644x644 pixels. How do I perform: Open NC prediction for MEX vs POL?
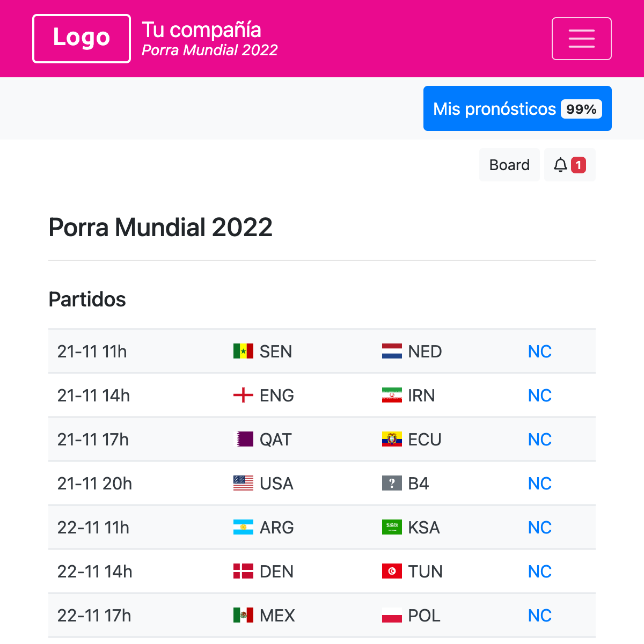point(539,615)
